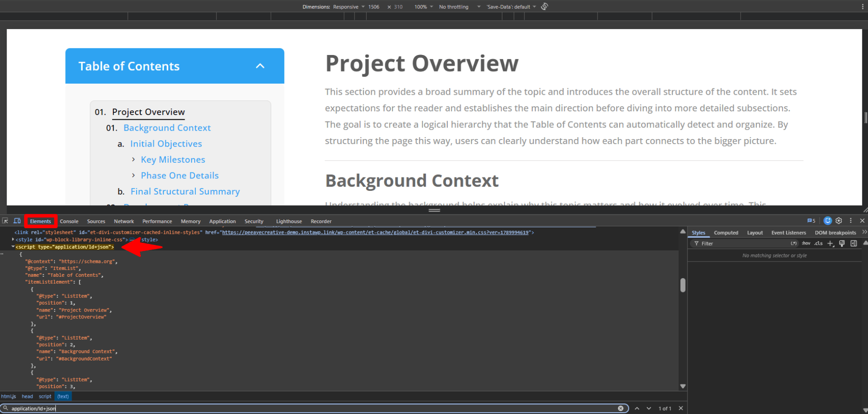
Task: Collapse the script application/ld+json node
Action: point(13,247)
